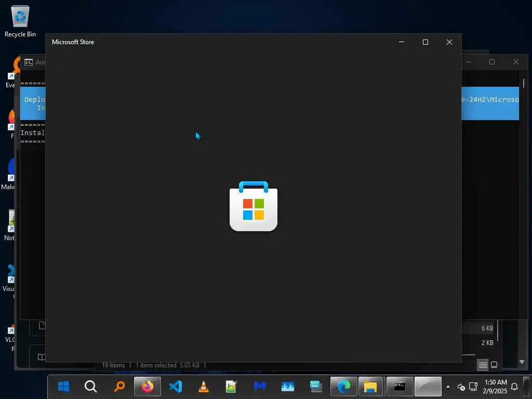Switch to Microsoft Edge in taskbar

click(344, 386)
